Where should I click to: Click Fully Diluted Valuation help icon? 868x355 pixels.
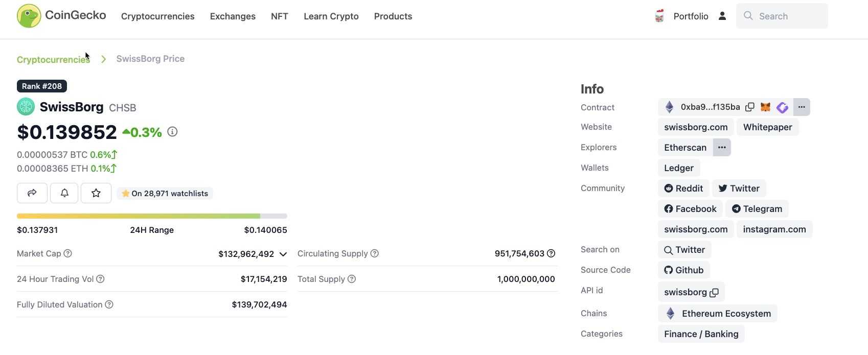tap(109, 304)
